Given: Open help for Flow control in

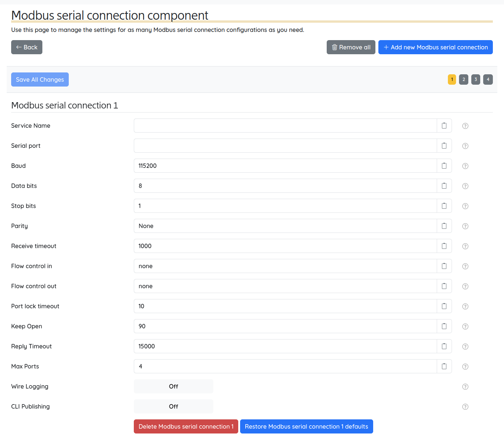Looking at the screenshot, I should pyautogui.click(x=465, y=266).
